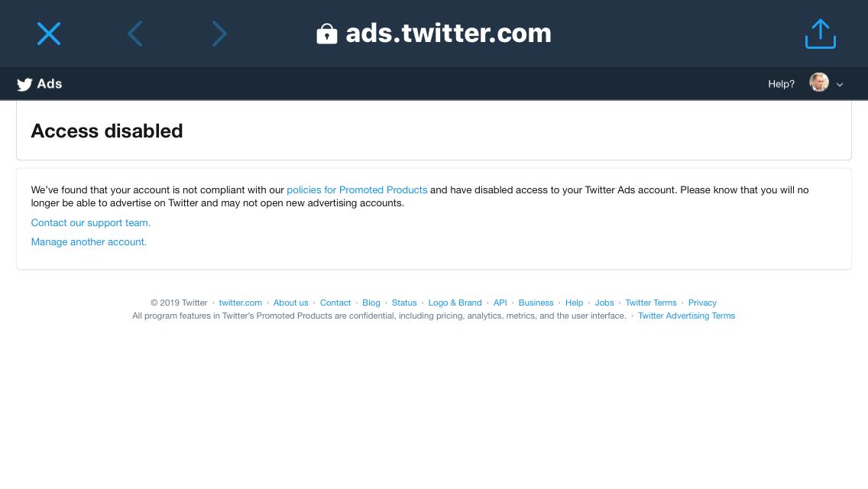Visit the Blog footer link
Screen dimensions: 868x489
coord(371,303)
